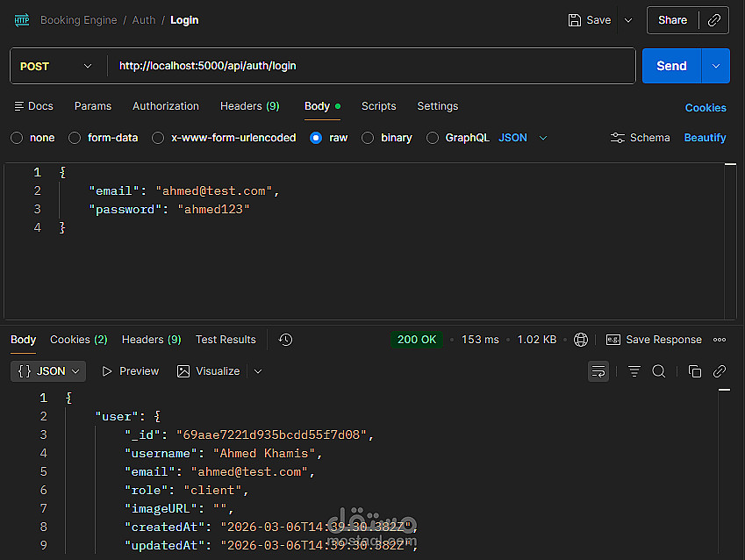Choose the binary body option
Viewport: 745px width, 560px height.
pos(368,138)
